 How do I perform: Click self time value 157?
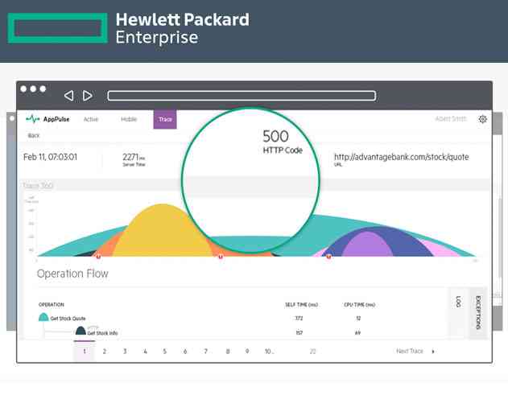point(299,332)
